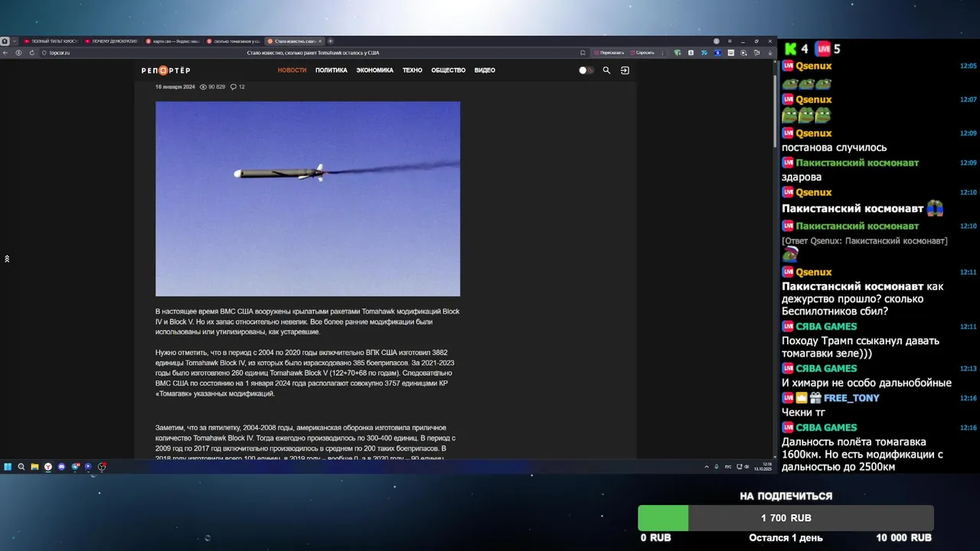980x551 pixels.
Task: Open the ТЕХНО section
Action: click(x=412, y=70)
